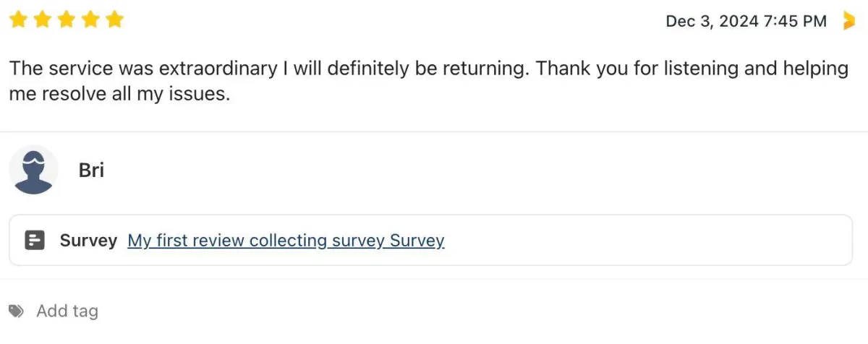
Task: Click the Survey document icon
Action: pos(35,241)
